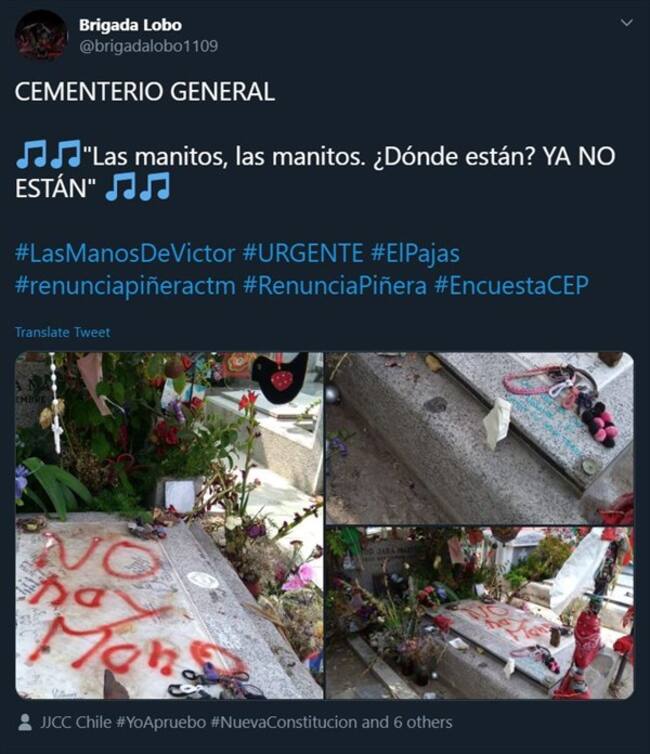Open the #URGENTE hashtag
Screen dimensions: 650x754
pyautogui.click(x=303, y=253)
